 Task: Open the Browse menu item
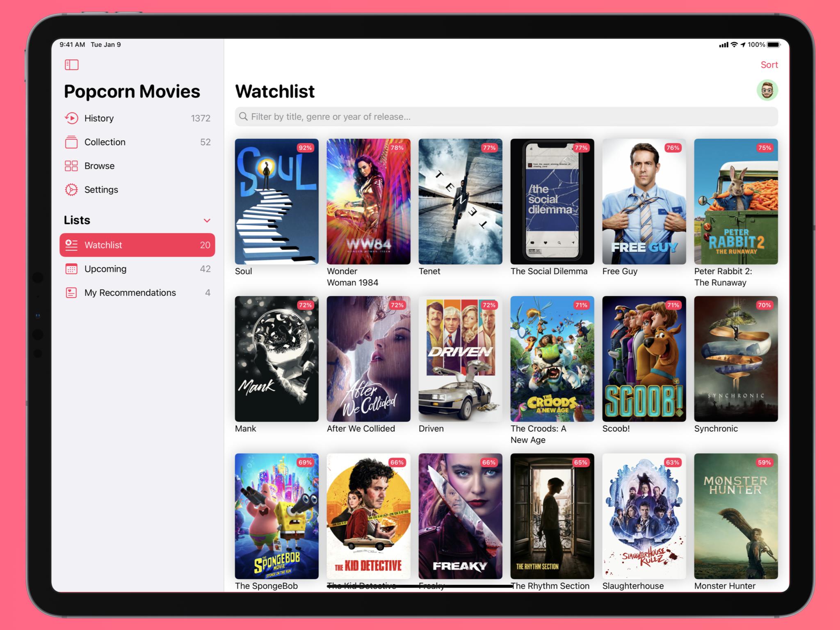click(137, 166)
